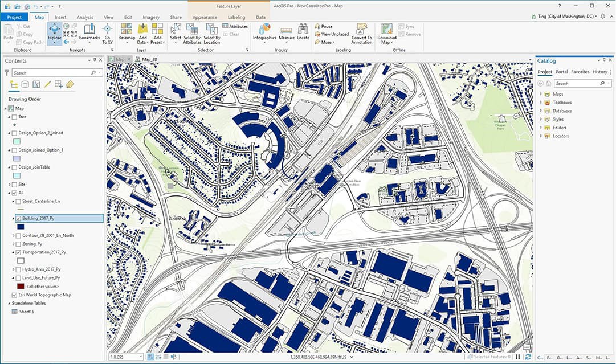Screen dimensions: 616x364
Task: Switch to the Insert ribbon tab
Action: 60,17
